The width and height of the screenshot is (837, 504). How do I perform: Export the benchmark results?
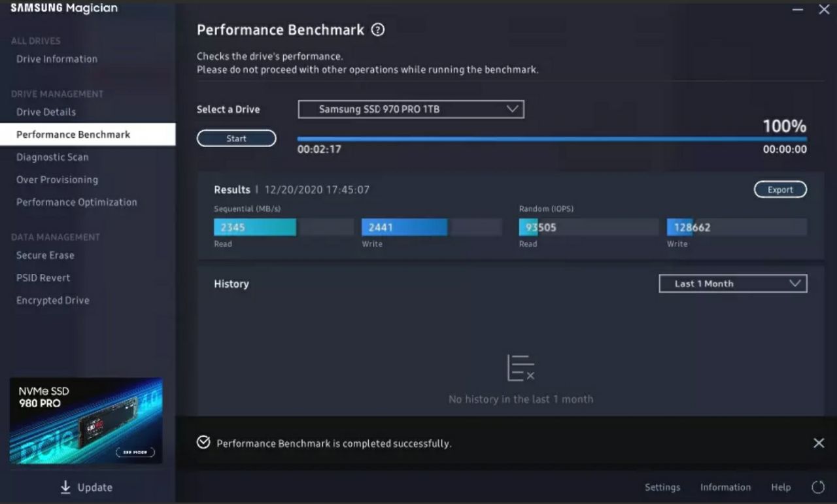pos(780,190)
